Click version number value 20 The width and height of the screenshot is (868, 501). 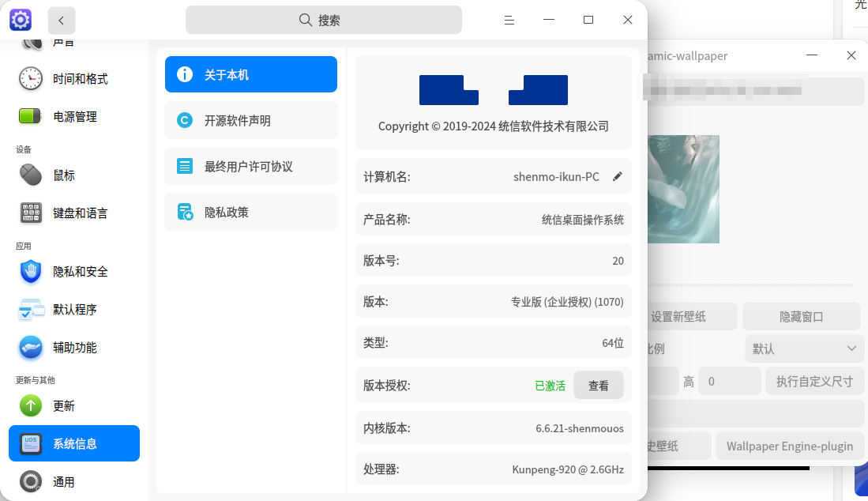tap(618, 261)
